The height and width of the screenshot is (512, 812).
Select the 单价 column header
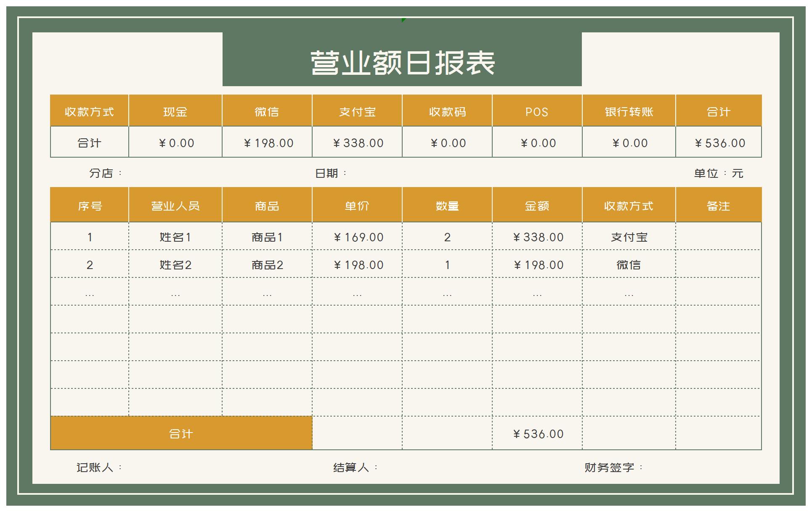pyautogui.click(x=357, y=206)
